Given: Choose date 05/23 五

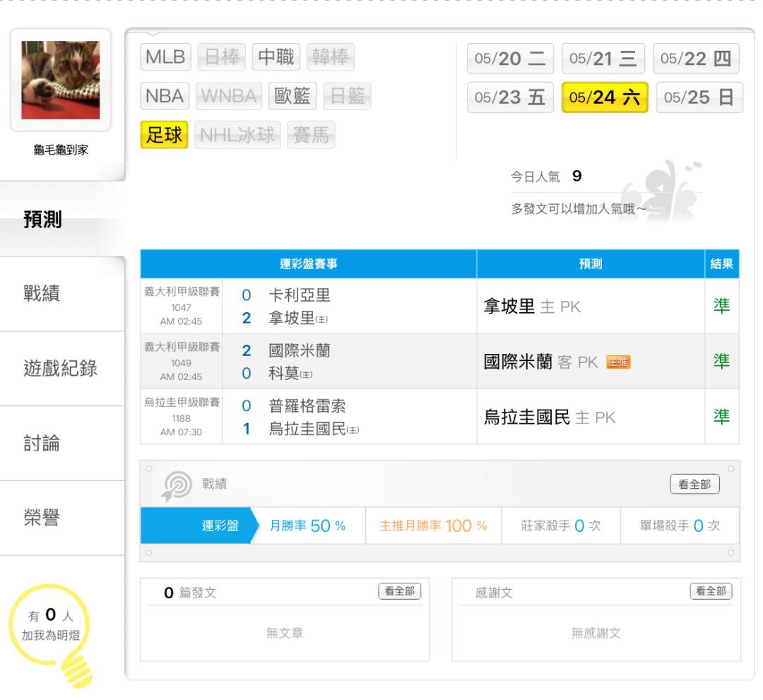Looking at the screenshot, I should [510, 97].
